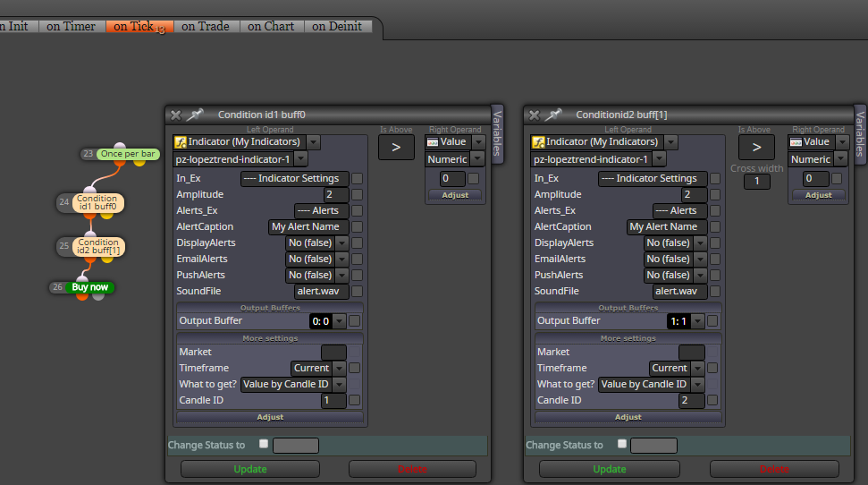Switch to the on Timer tab
The image size is (868, 485).
pos(72,26)
